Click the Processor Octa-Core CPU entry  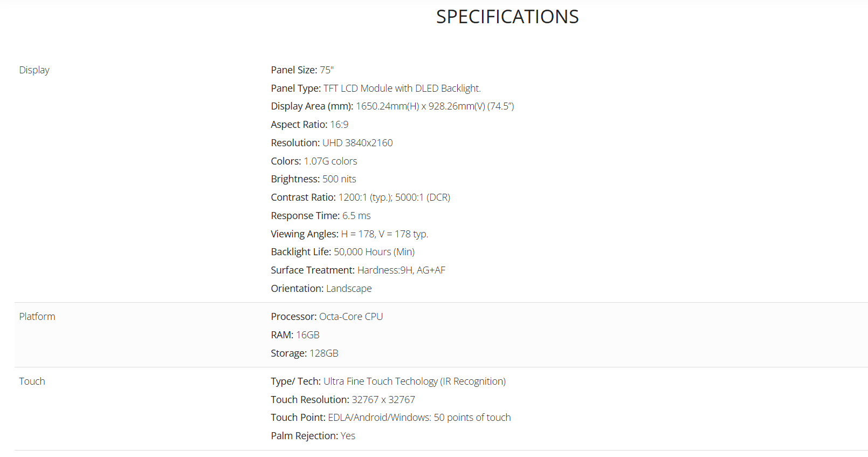click(327, 317)
